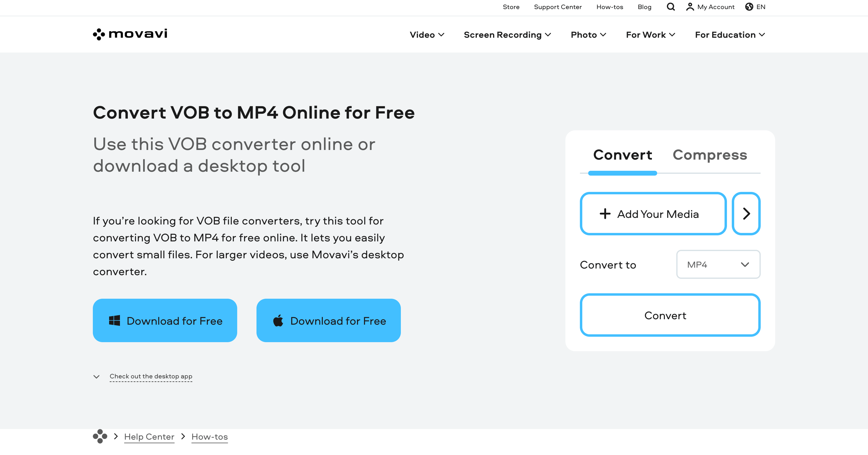Click the Add Your Media input field
This screenshot has width=868, height=455.
653,213
